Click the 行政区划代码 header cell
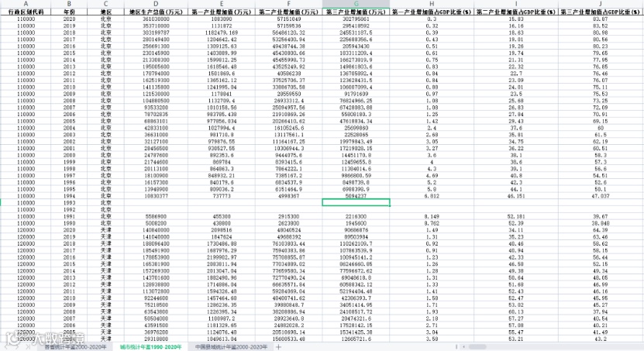This screenshot has height=351, width=644. pyautogui.click(x=26, y=12)
